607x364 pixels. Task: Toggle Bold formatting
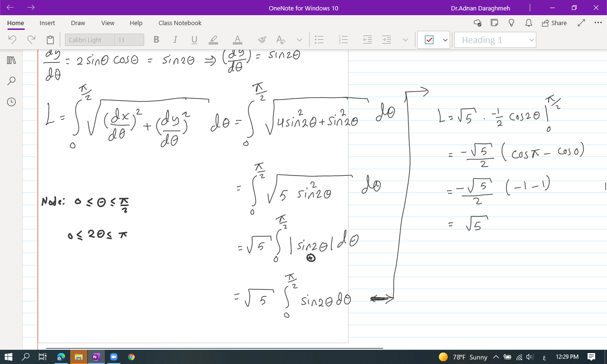click(x=156, y=40)
